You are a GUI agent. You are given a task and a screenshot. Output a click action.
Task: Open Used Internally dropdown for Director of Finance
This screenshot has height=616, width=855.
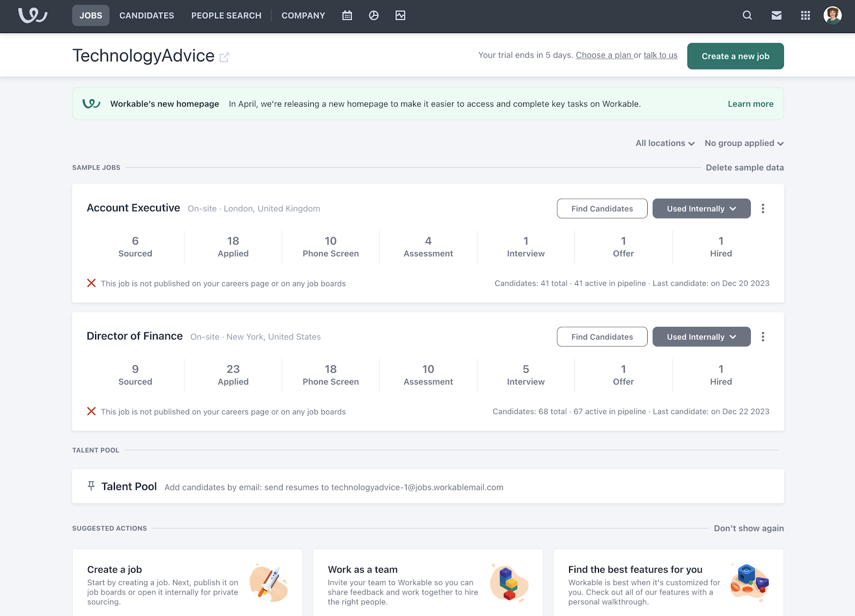tap(702, 337)
